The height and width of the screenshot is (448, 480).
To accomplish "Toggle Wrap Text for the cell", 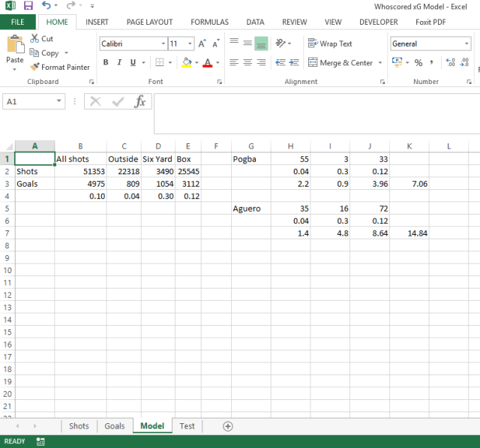I will (x=329, y=44).
